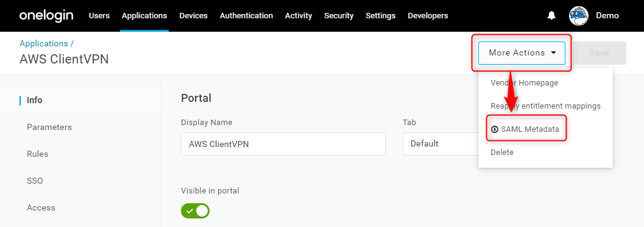Image resolution: width=644 pixels, height=227 pixels.
Task: Click Reapply entitlement mappings option
Action: coord(545,106)
